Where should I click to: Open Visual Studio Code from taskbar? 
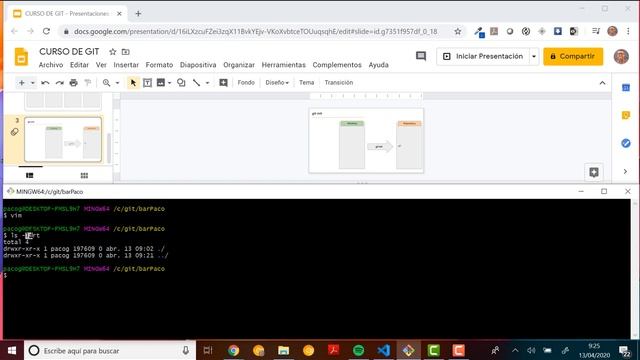point(383,350)
